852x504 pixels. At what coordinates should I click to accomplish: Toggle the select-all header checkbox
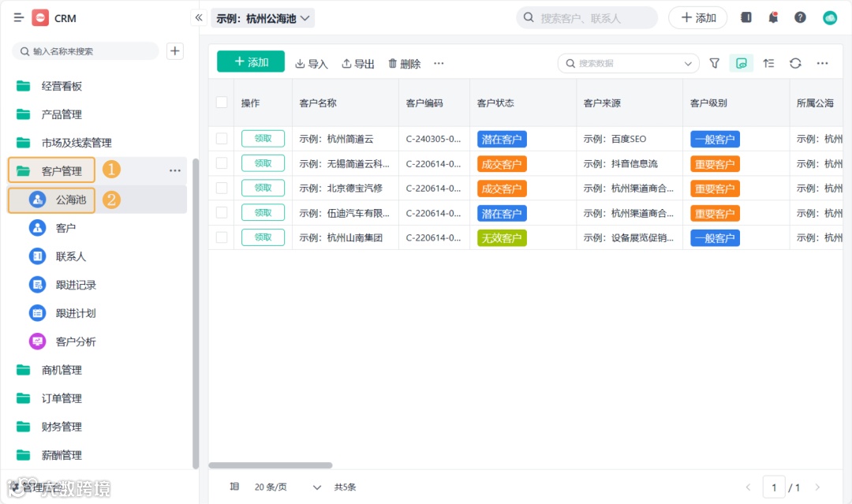click(x=222, y=102)
